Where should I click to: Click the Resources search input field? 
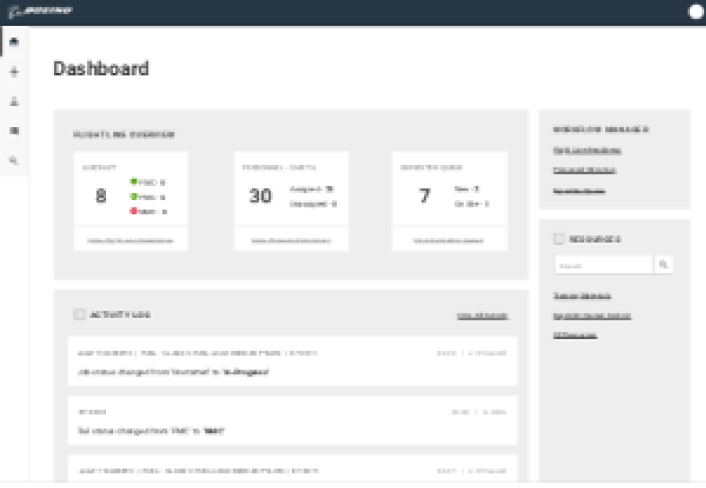(x=603, y=265)
